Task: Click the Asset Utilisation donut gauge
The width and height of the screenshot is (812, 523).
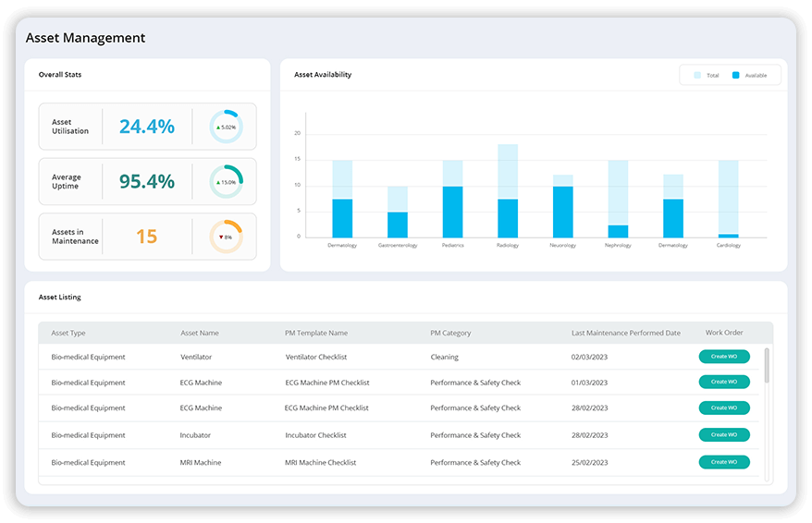Action: tap(226, 127)
